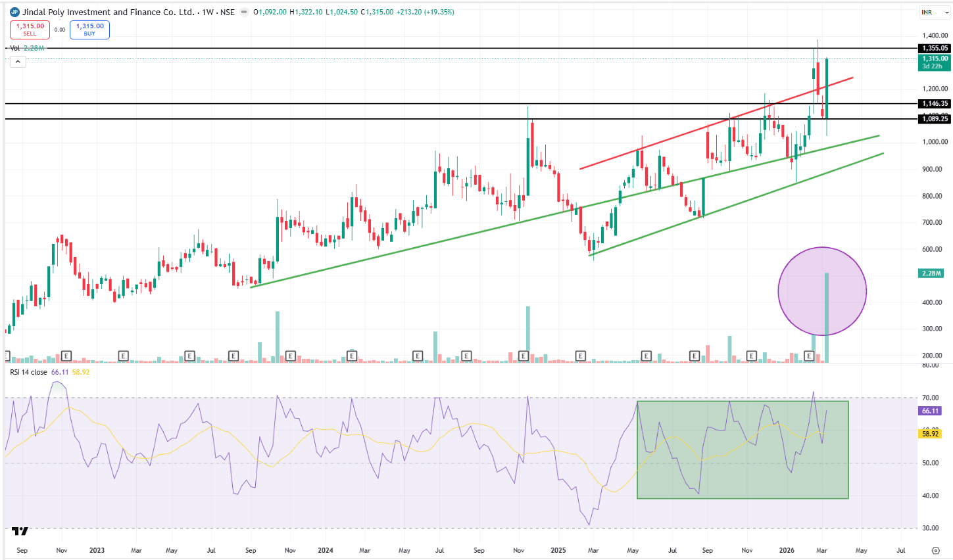The height and width of the screenshot is (560, 953).
Task: Select the RSI 14 close indicator legend
Action: (x=28, y=372)
